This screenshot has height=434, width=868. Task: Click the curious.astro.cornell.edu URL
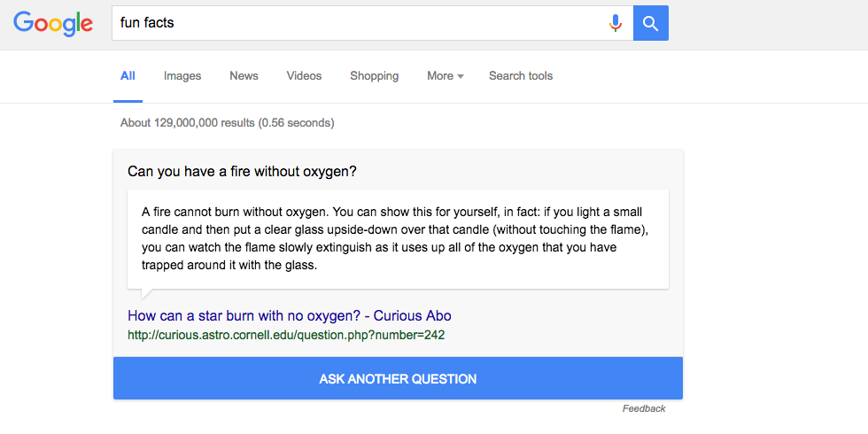(286, 335)
